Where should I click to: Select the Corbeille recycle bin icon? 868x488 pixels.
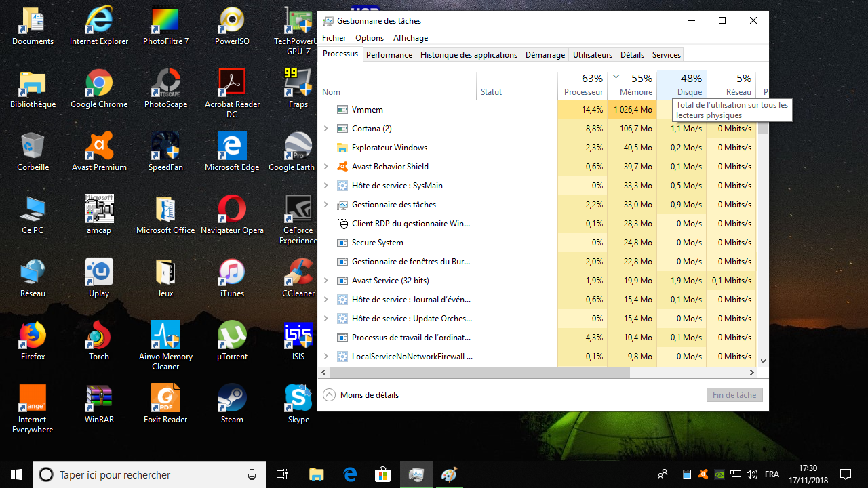33,153
